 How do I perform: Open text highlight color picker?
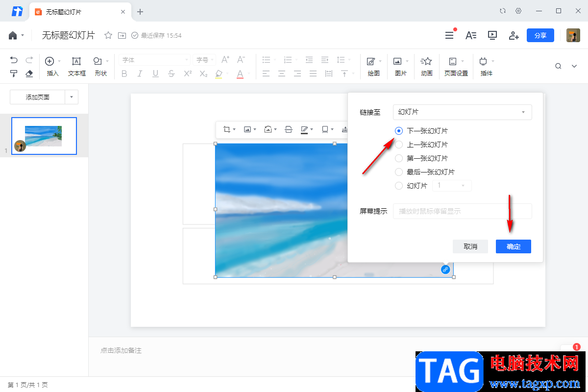click(x=220, y=73)
